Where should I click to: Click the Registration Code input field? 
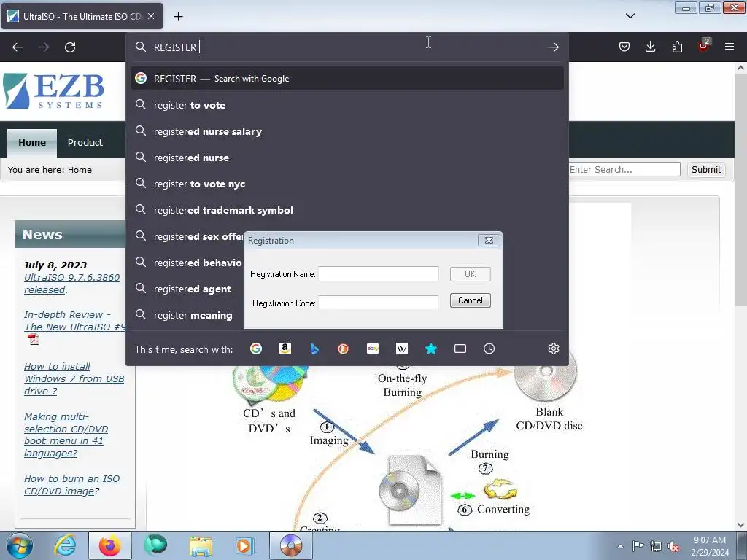379,303
